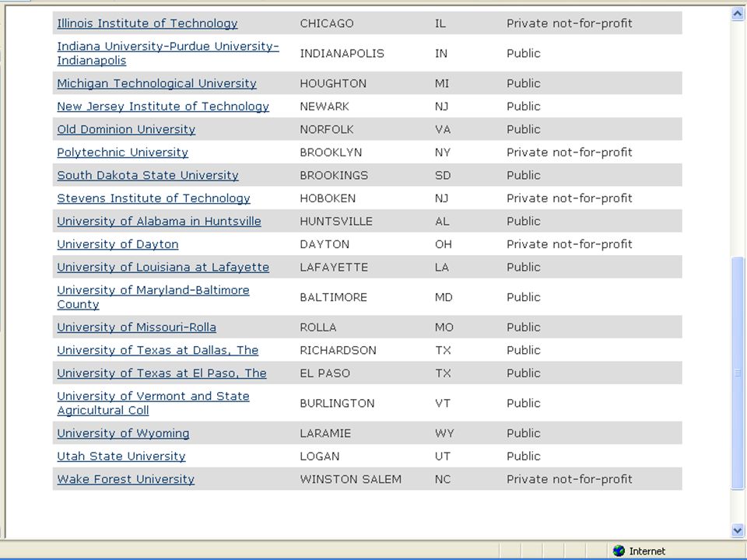
Task: Select the HUNTSVILLE city cell
Action: [x=336, y=221]
